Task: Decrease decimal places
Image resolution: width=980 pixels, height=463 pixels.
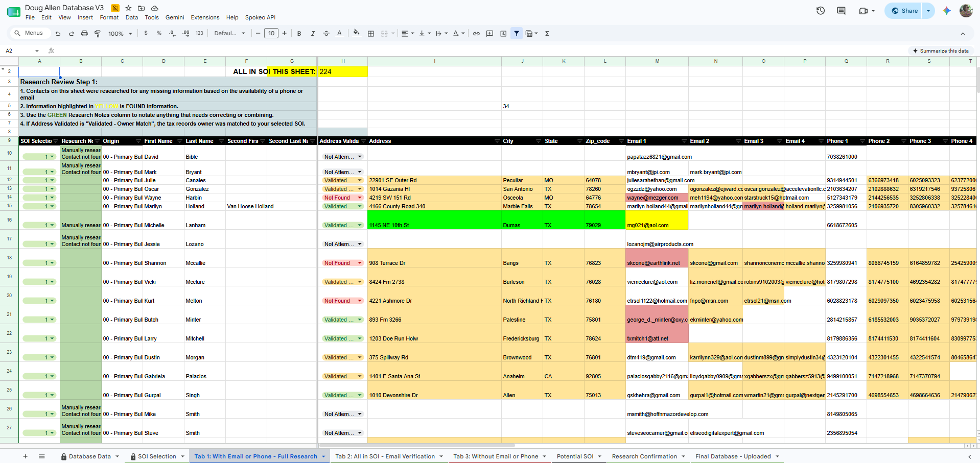Action: 172,33
